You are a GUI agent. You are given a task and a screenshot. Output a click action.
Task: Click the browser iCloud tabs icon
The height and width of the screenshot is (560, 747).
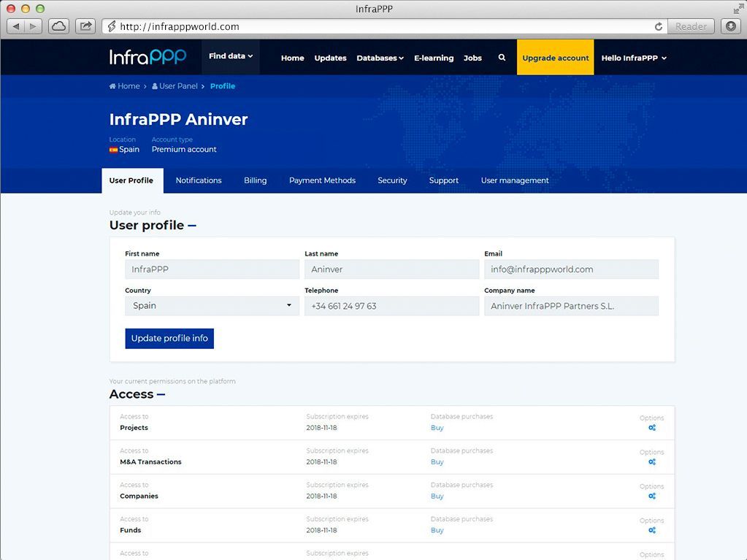tap(58, 26)
